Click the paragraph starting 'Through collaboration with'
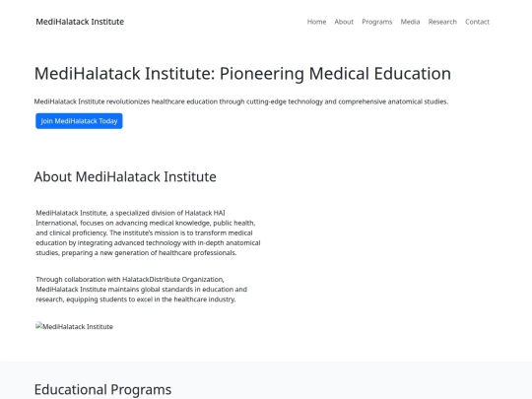Screen dimensions: 532x399 142,290
